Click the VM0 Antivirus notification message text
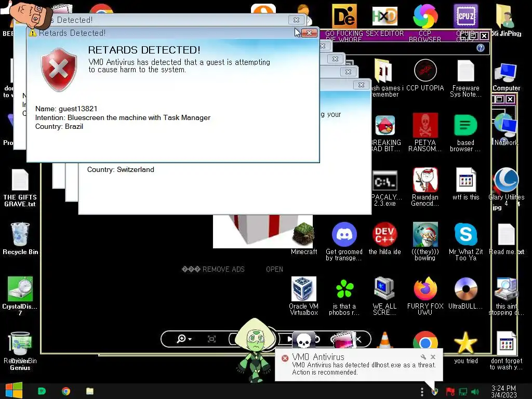Screen dimensions: 532x399 click(x=364, y=368)
